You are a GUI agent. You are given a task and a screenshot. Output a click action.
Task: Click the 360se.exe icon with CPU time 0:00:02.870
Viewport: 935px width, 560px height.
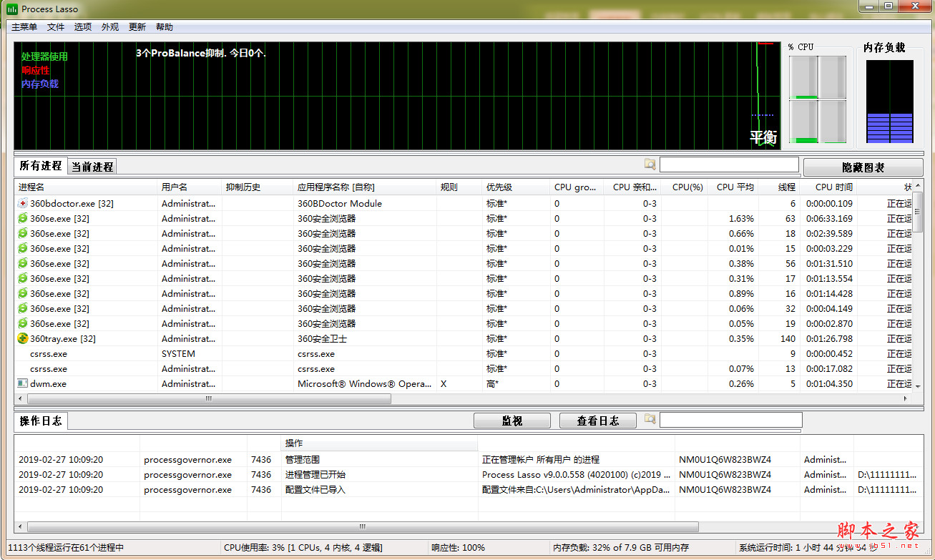coord(23,323)
